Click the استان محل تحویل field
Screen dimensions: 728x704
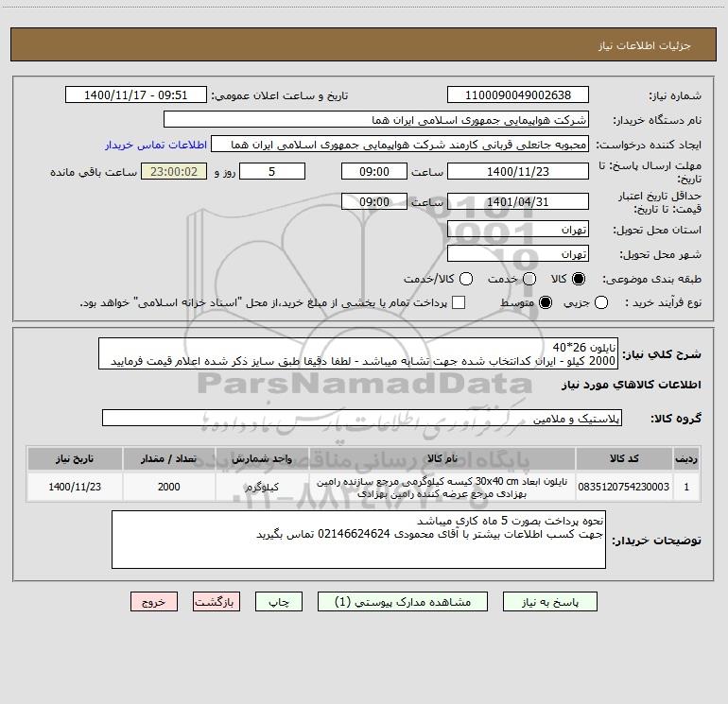518,230
